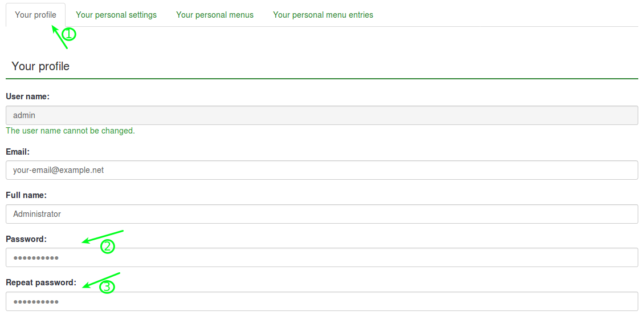Click the Your profile section heading
The width and height of the screenshot is (644, 319).
click(x=40, y=66)
